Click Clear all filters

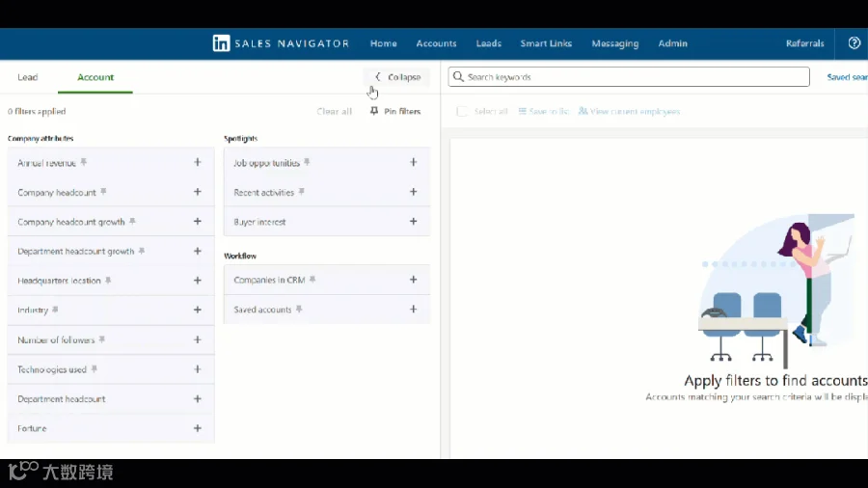pyautogui.click(x=335, y=111)
